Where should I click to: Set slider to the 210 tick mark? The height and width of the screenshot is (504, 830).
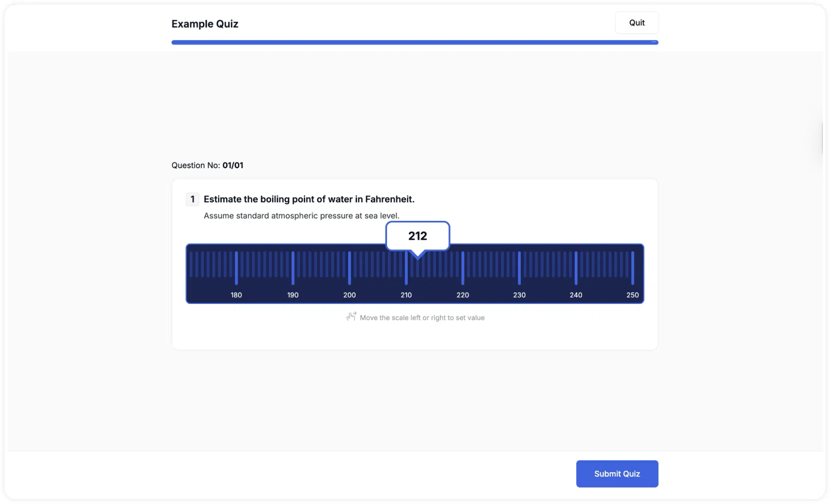406,268
